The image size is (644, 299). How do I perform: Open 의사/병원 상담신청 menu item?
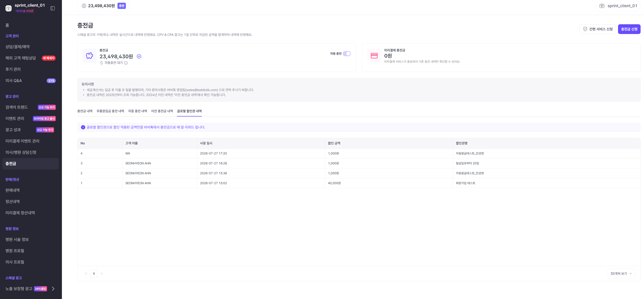[x=30, y=152]
